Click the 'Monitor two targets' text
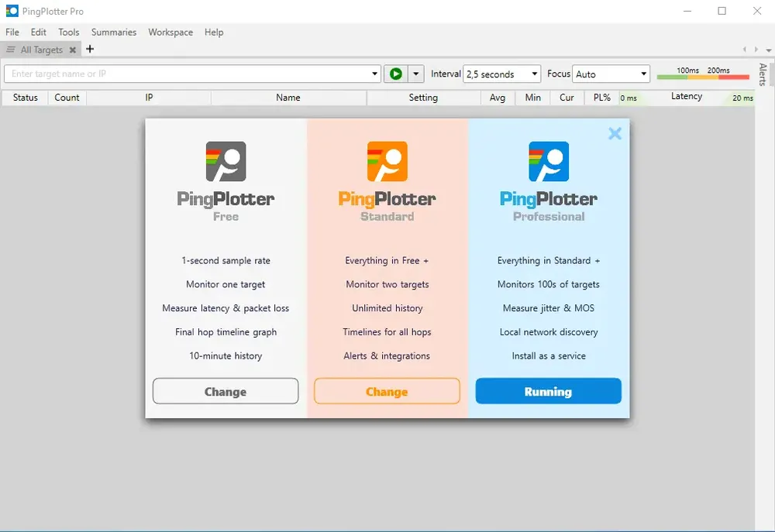The image size is (775, 532). pyautogui.click(x=387, y=284)
